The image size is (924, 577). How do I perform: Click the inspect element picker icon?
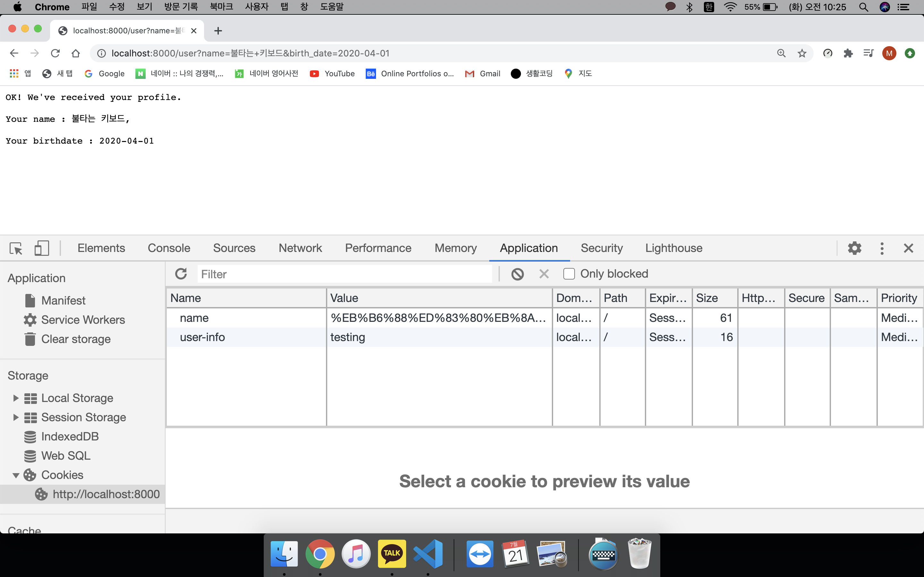point(16,248)
